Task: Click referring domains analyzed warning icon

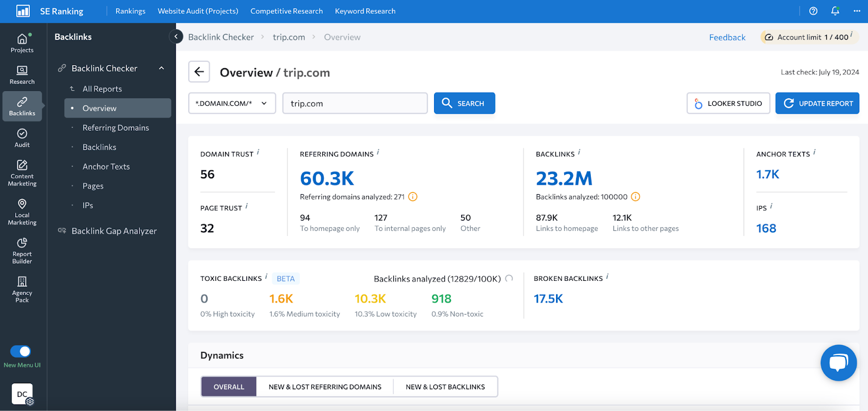Action: 413,197
